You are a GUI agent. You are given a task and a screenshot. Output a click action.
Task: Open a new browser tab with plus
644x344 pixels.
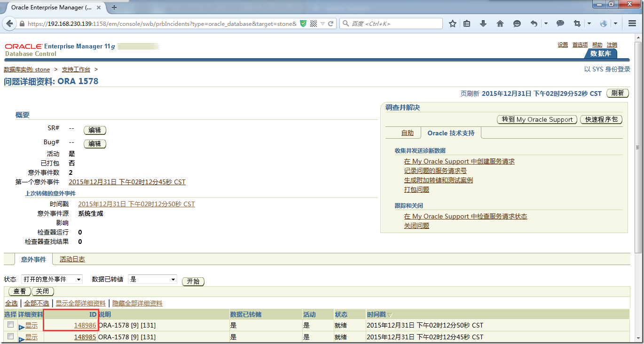click(x=114, y=7)
